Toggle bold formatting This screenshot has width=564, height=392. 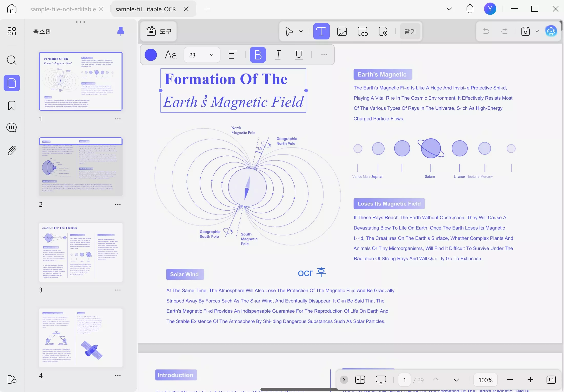point(258,55)
